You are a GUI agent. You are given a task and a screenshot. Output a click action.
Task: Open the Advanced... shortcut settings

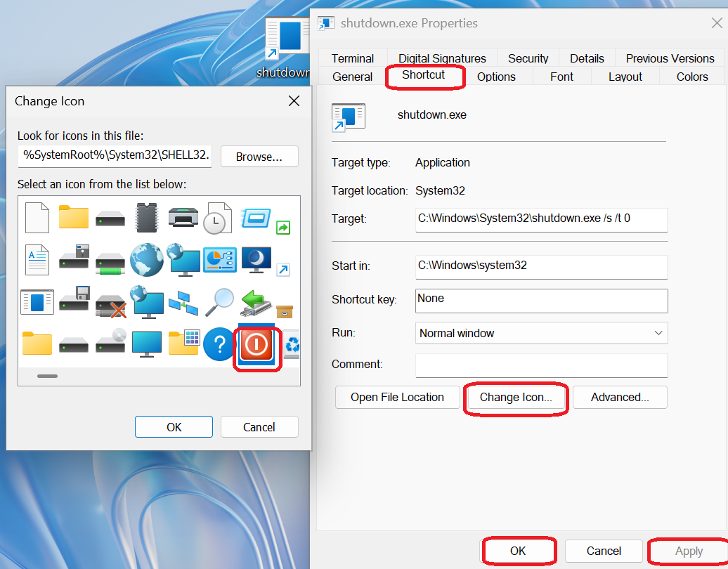(620, 398)
